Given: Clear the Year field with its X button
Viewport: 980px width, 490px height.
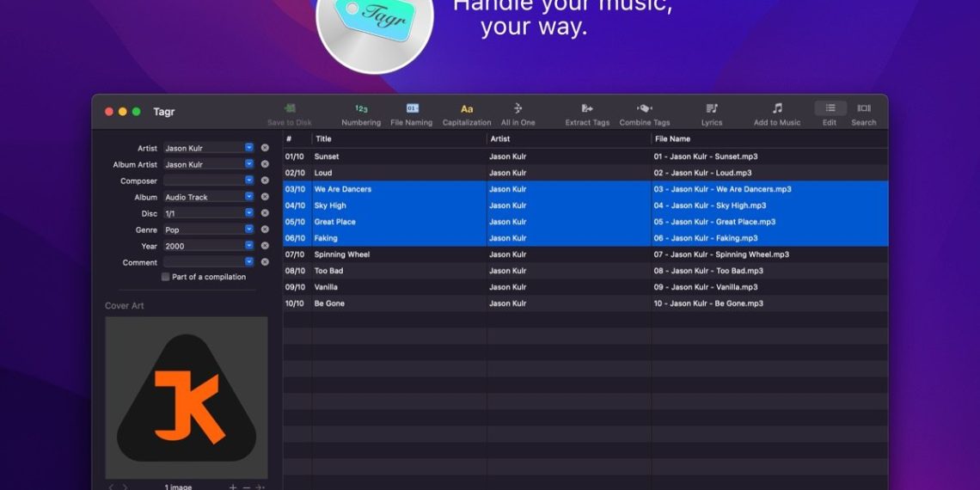Looking at the screenshot, I should (x=265, y=246).
